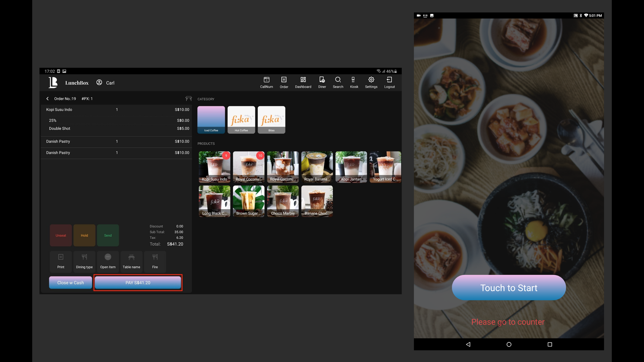Select the Iced Coffee category

tap(211, 120)
